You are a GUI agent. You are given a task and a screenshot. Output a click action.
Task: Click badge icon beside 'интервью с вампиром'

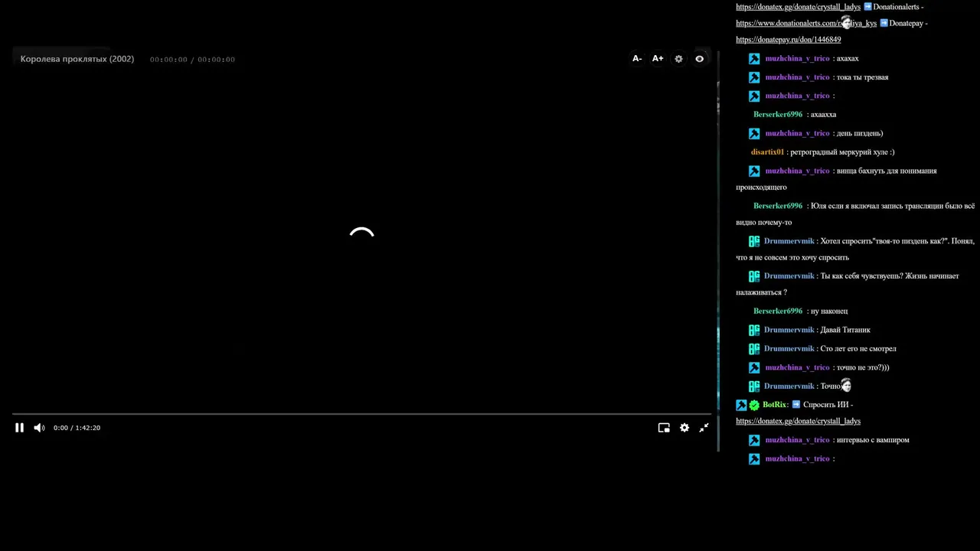coord(754,440)
